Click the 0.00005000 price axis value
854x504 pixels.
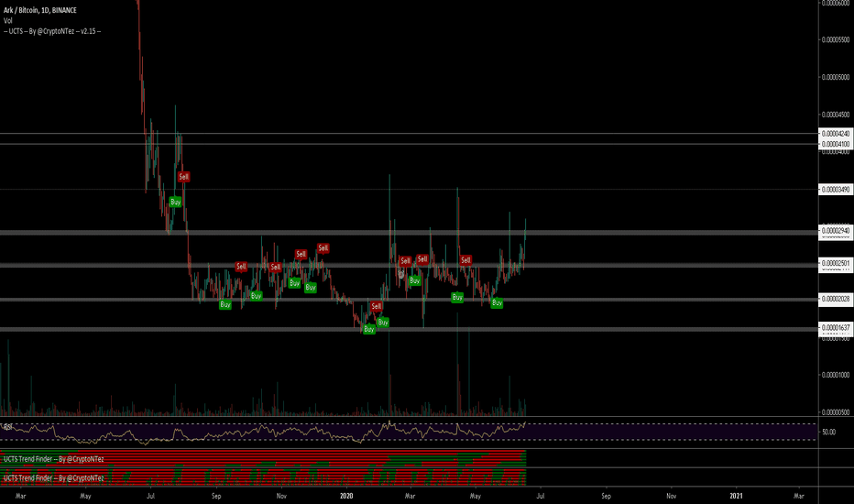tap(836, 77)
